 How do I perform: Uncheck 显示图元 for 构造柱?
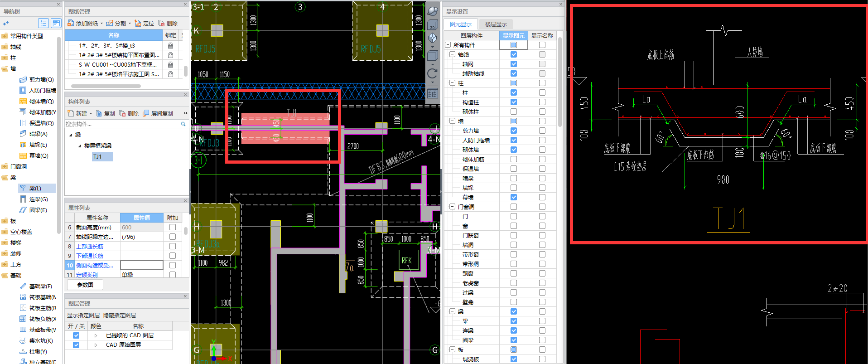pyautogui.click(x=514, y=102)
